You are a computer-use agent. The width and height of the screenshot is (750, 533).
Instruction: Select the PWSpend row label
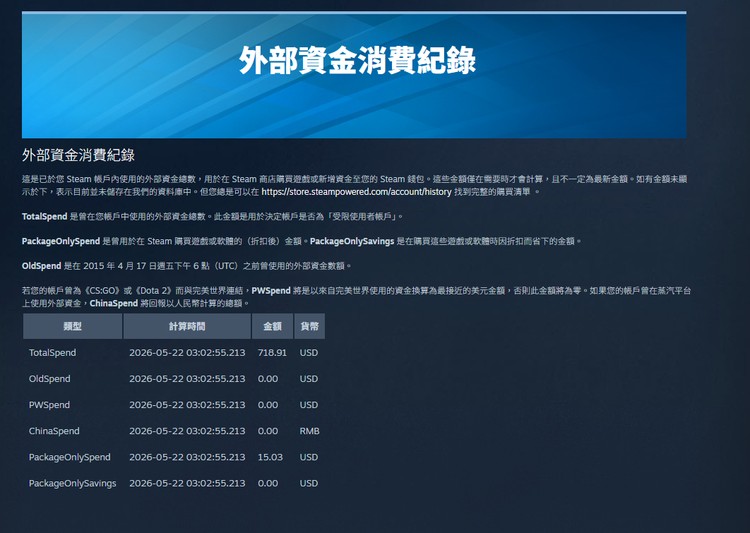pos(49,405)
